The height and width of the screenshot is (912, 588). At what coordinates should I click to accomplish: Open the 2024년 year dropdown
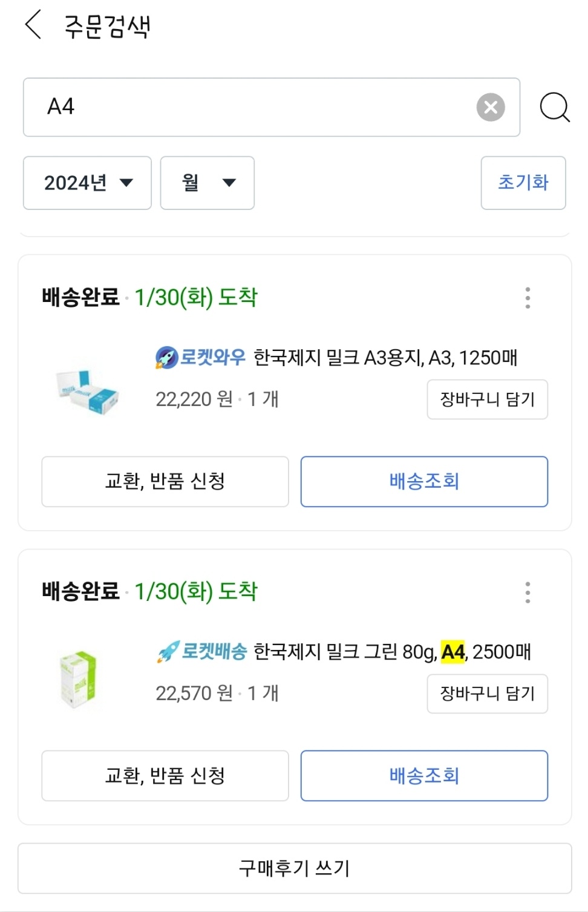tap(87, 183)
